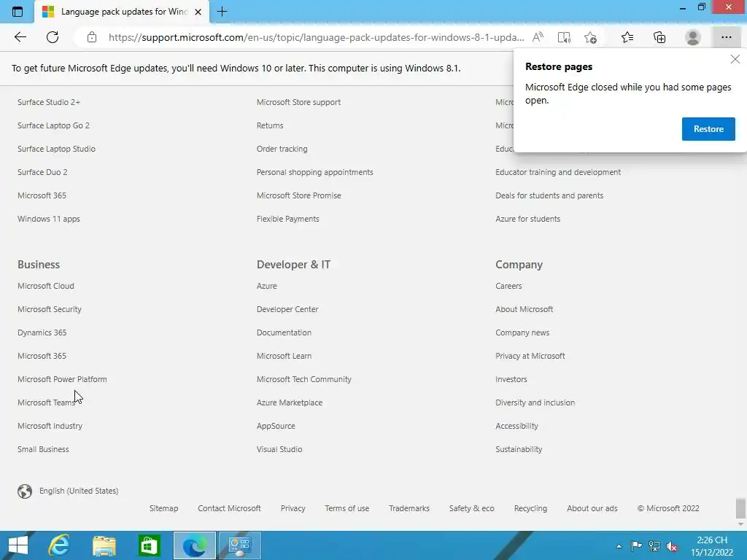Open Surface Duo 2 link
This screenshot has width=747, height=560.
coord(42,172)
